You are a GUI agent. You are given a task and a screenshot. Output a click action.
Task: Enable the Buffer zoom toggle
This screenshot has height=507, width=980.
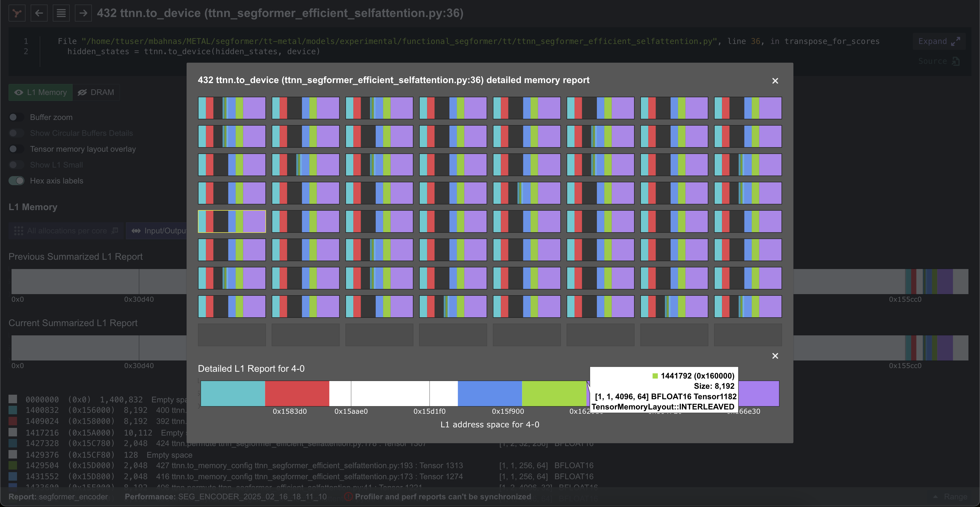[16, 117]
